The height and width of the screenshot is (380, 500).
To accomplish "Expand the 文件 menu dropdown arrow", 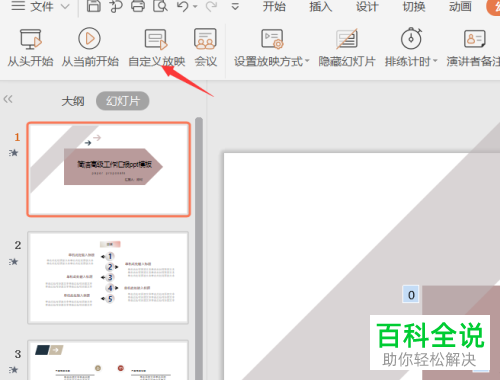I will 65,6.
